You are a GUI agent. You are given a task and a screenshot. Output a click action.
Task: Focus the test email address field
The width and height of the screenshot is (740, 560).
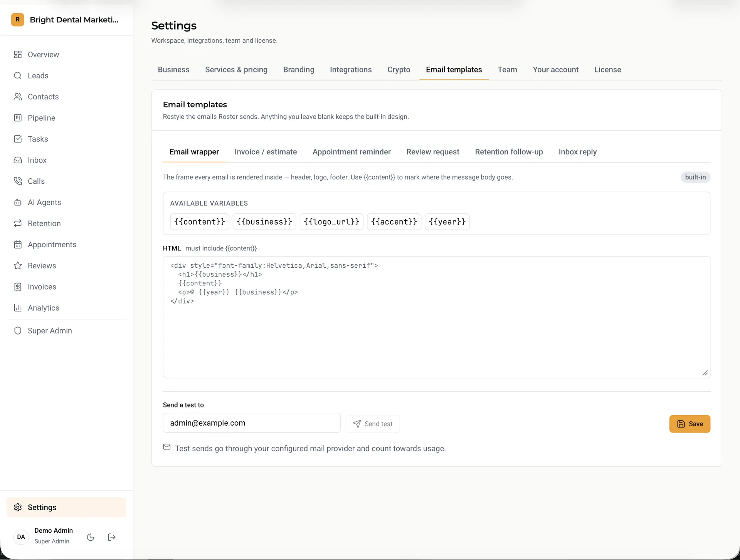[252, 423]
